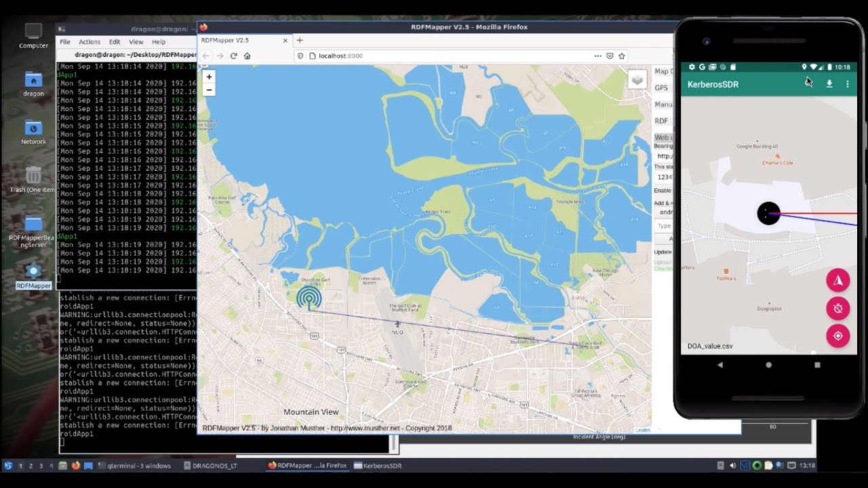Tap the pink navigation arrow button

(x=837, y=281)
